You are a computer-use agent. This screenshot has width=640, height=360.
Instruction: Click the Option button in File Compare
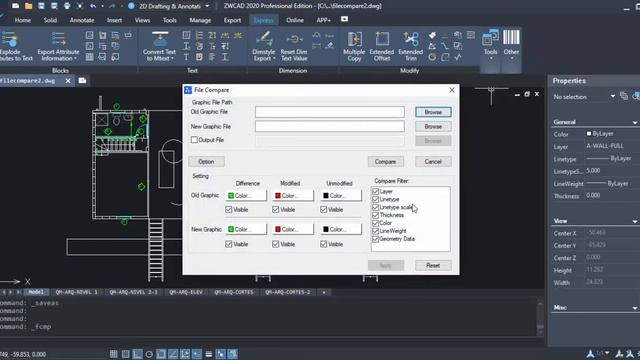[x=206, y=162]
